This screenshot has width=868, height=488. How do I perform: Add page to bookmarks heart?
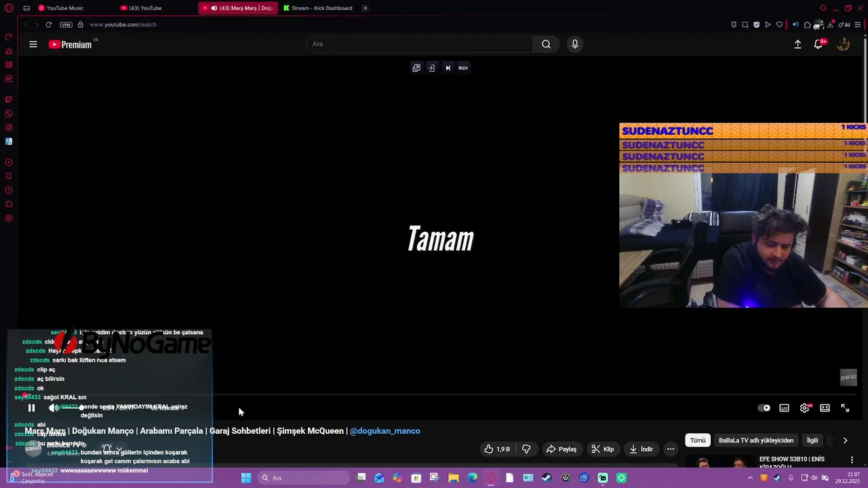point(780,24)
